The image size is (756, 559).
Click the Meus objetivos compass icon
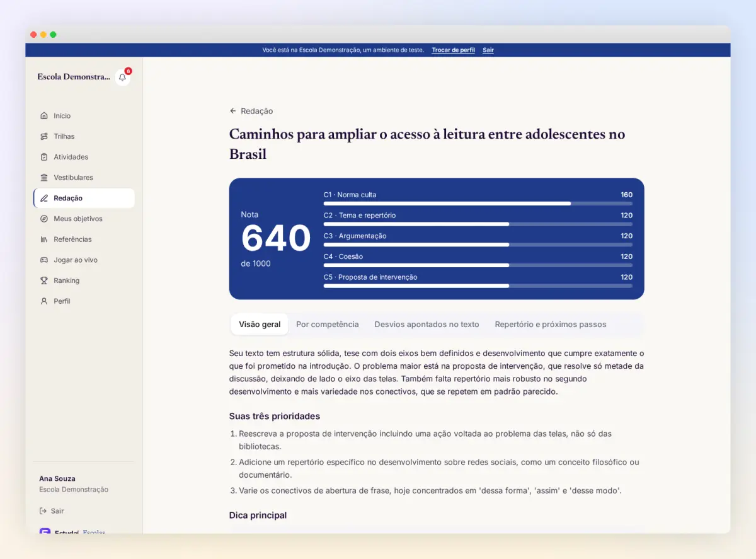click(x=44, y=219)
